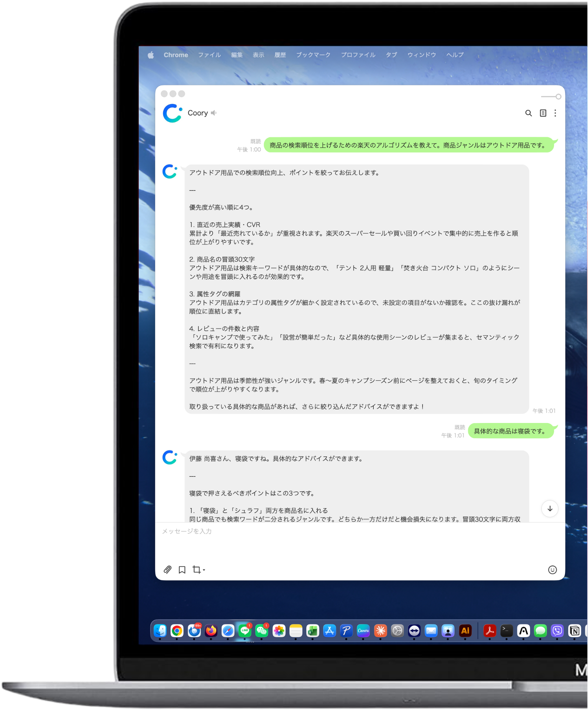588x723 pixels.
Task: Open Mail app from the dock
Action: pos(431,631)
